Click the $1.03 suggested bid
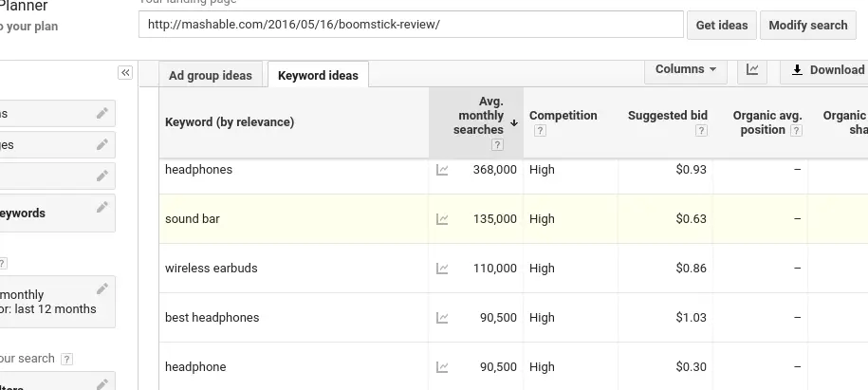 pyautogui.click(x=691, y=318)
